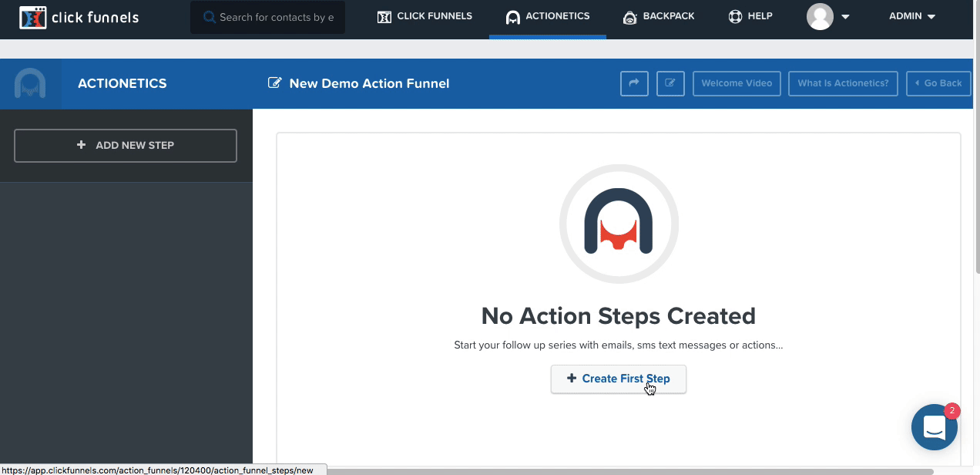Viewport: 980px width, 475px height.
Task: Click the Create First Step button
Action: coord(619,379)
